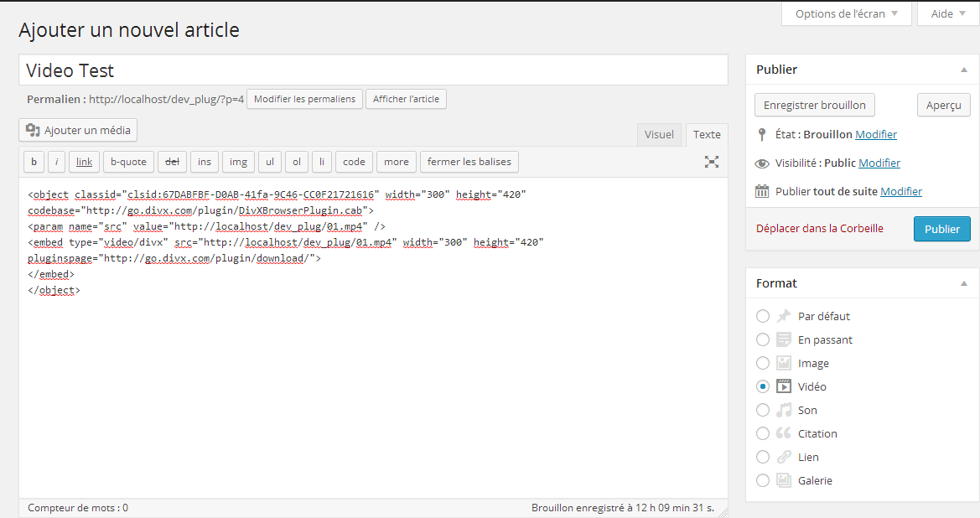The image size is (980, 518).
Task: Click the eye icon beside Visibilité
Action: click(x=762, y=163)
